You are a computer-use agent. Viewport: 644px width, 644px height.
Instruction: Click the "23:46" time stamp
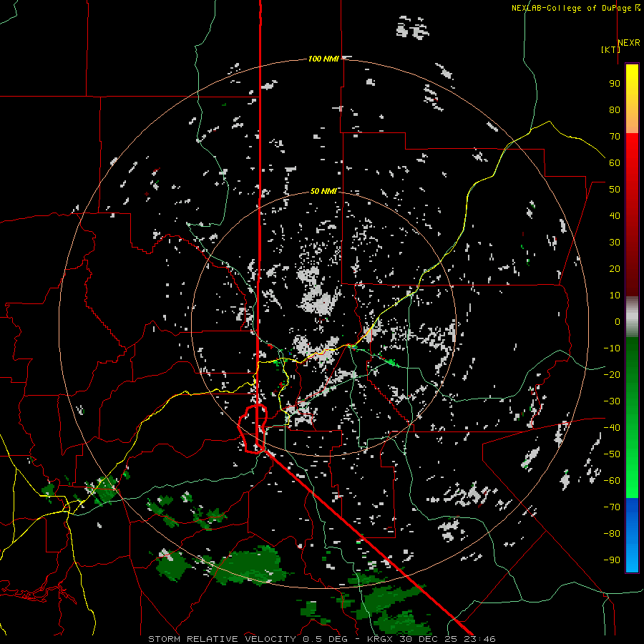[x=481, y=639]
